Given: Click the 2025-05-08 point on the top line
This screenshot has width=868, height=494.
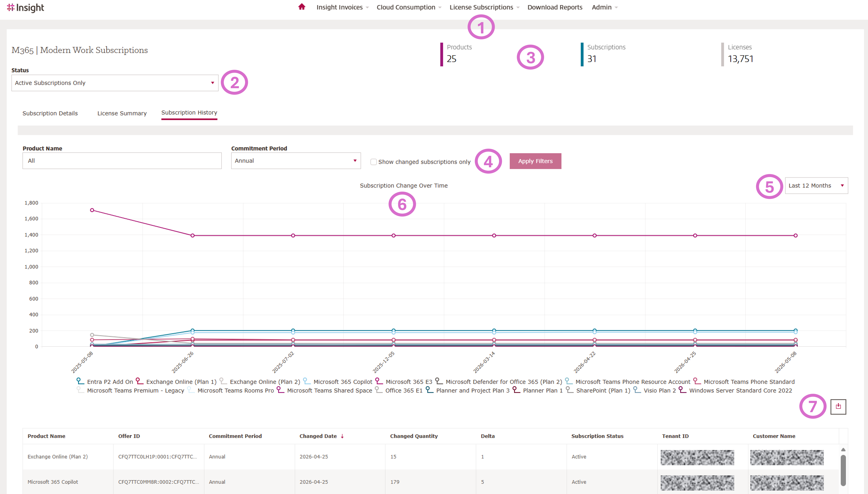Looking at the screenshot, I should (x=92, y=210).
